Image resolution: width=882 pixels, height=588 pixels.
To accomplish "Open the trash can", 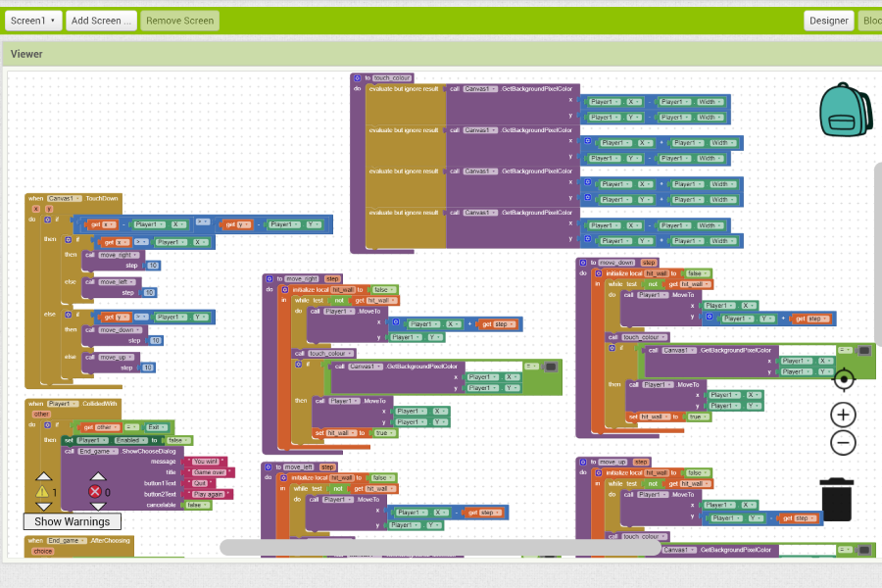I will tap(837, 500).
